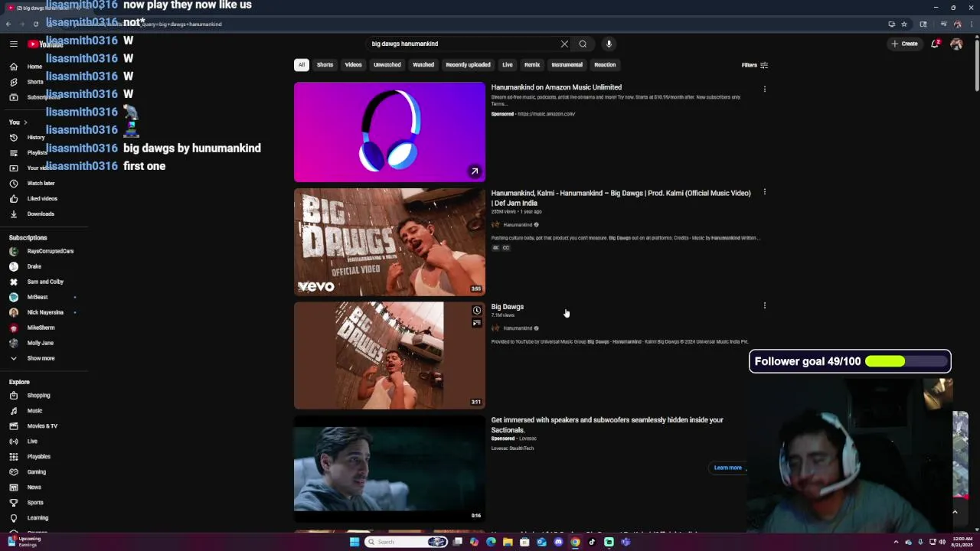
Task: Select the Videos filter chip
Action: pyautogui.click(x=353, y=65)
